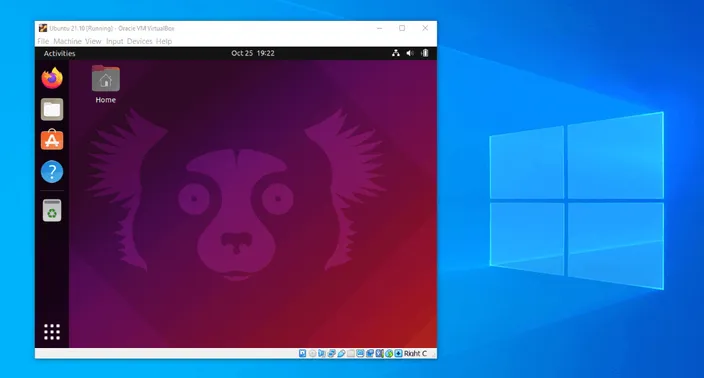Click the USB devices status bar icon
This screenshot has height=378, width=704.
pyautogui.click(x=341, y=353)
